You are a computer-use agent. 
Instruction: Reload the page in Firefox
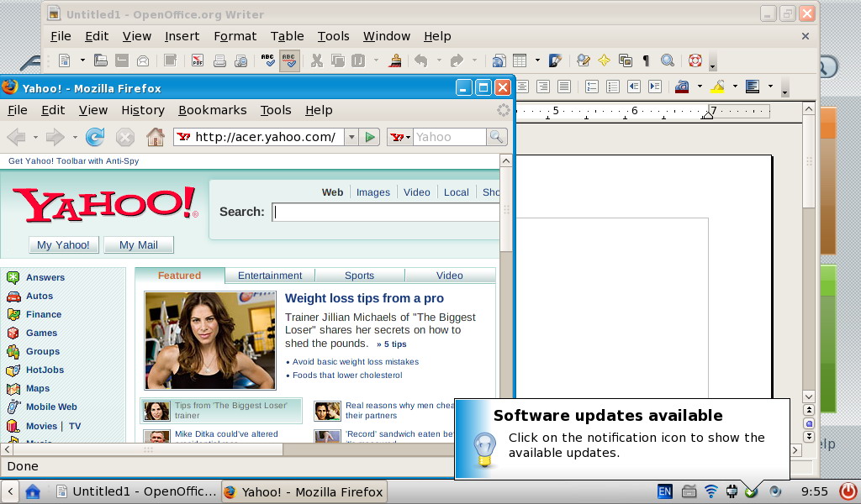point(95,137)
